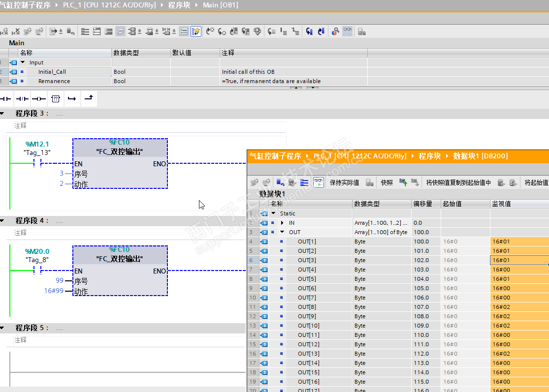Collapse the Input section in Main interface

[x=23, y=62]
